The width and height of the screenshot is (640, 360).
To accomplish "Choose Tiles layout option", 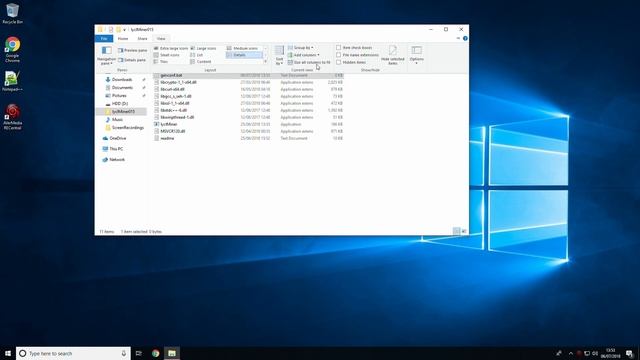I will tap(161, 62).
